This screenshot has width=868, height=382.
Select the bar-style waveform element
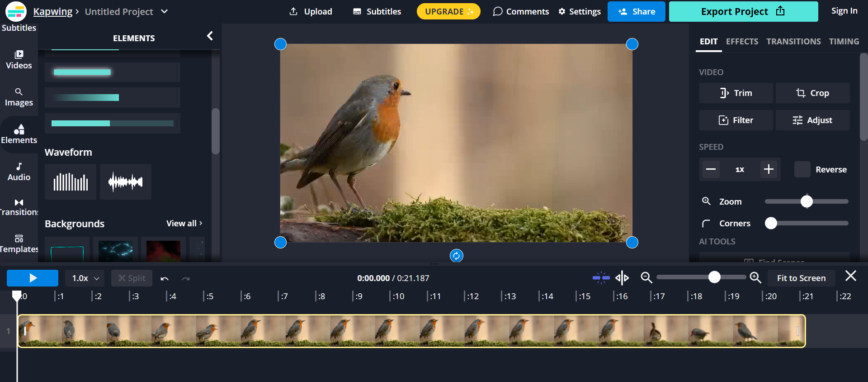coord(71,182)
